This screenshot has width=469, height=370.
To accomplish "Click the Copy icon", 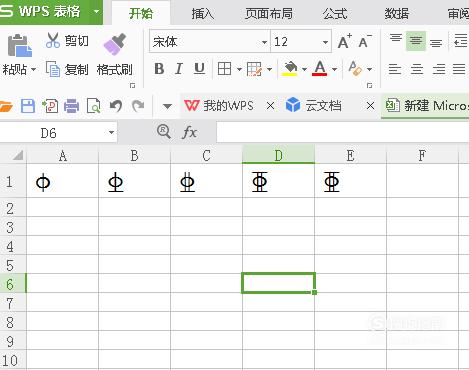I will click(53, 69).
